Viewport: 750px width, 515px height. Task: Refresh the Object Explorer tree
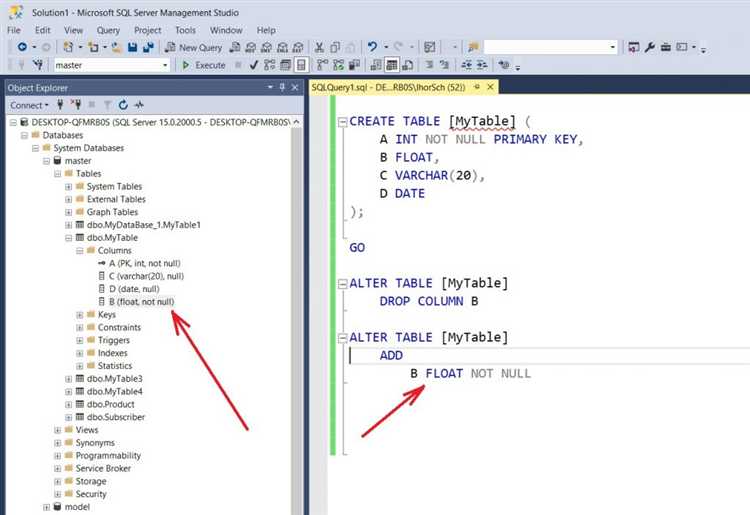pos(123,105)
